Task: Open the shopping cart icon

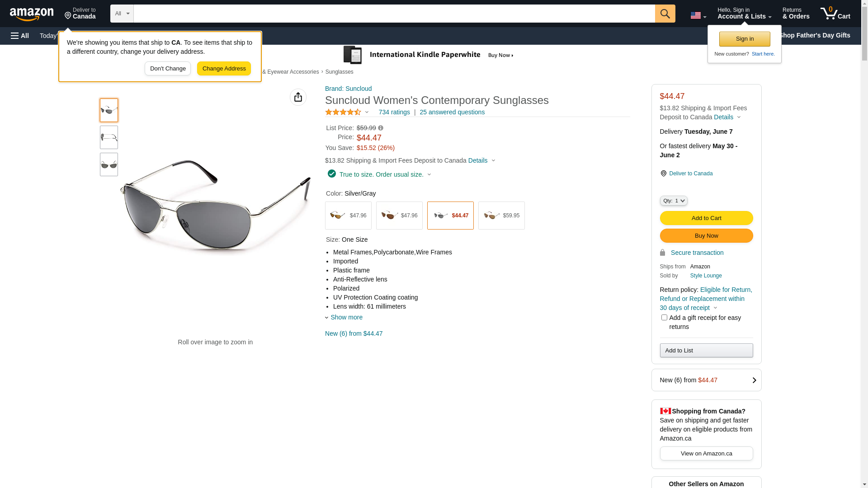Action: (x=835, y=14)
